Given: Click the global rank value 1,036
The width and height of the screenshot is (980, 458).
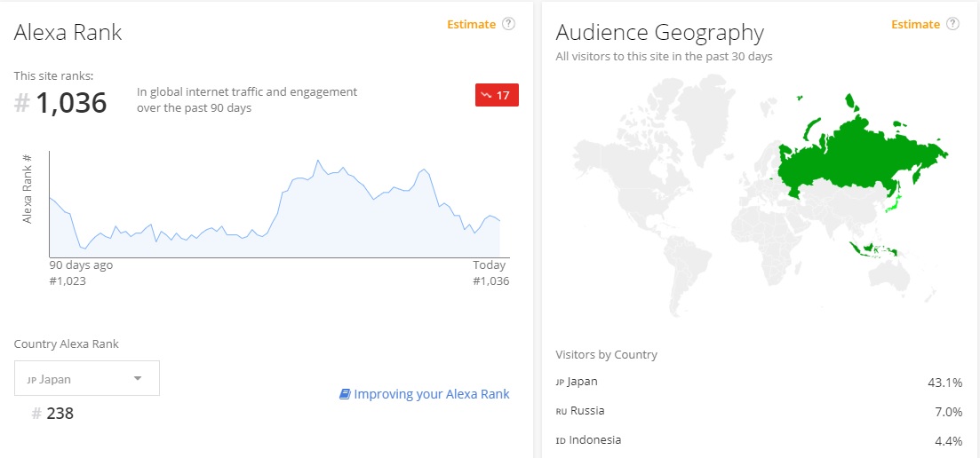Looking at the screenshot, I should pos(70,103).
